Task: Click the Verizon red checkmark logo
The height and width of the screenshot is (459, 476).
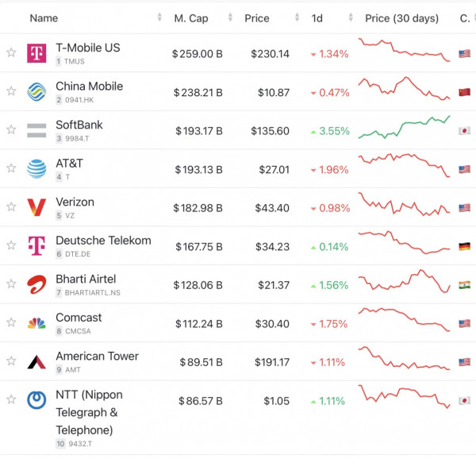Action: click(36, 207)
